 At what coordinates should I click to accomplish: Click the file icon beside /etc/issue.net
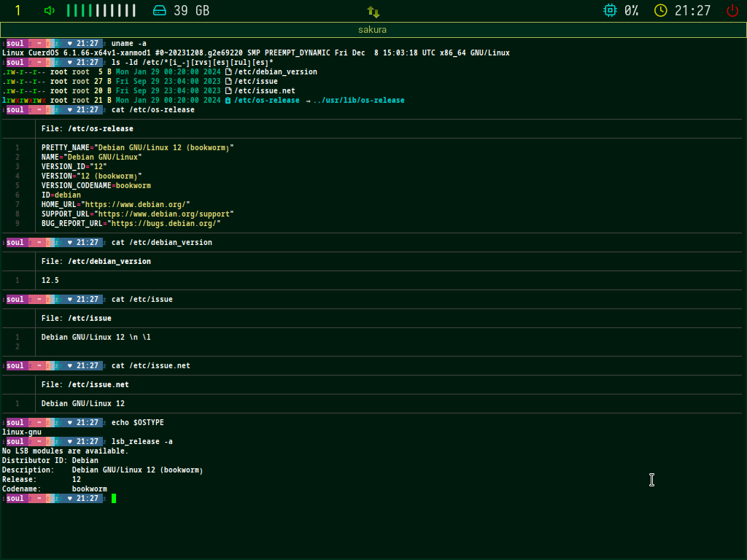coord(228,91)
